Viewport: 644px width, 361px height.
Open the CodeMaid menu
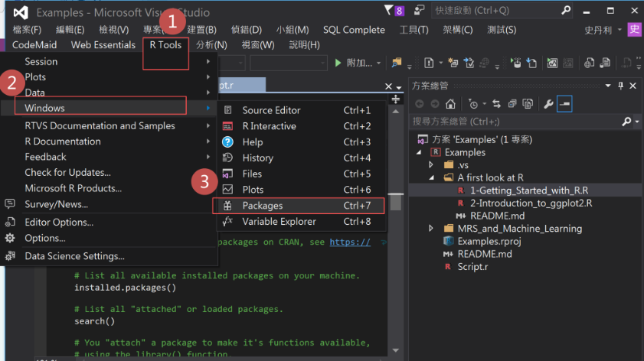[34, 44]
